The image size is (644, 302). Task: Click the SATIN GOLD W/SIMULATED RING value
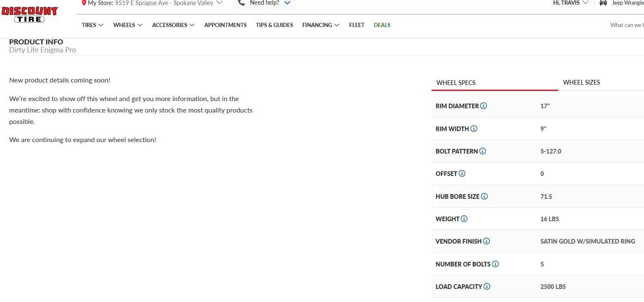[x=587, y=241]
